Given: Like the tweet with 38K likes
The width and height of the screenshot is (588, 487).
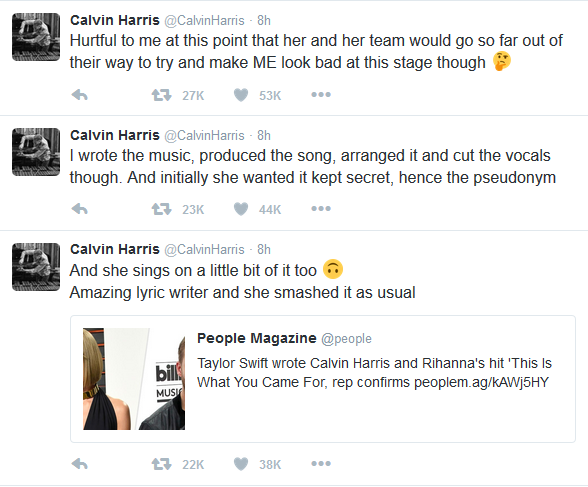Looking at the screenshot, I should [241, 465].
